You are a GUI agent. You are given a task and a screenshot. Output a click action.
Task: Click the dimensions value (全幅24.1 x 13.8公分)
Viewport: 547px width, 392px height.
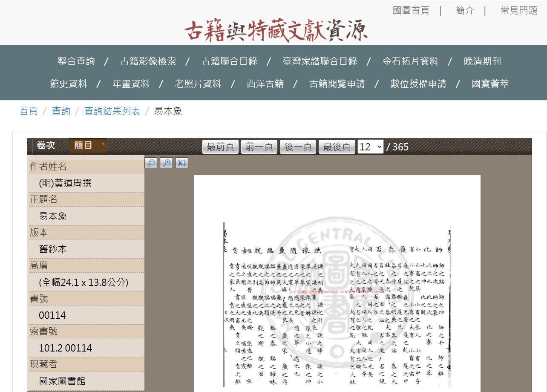pyautogui.click(x=83, y=282)
